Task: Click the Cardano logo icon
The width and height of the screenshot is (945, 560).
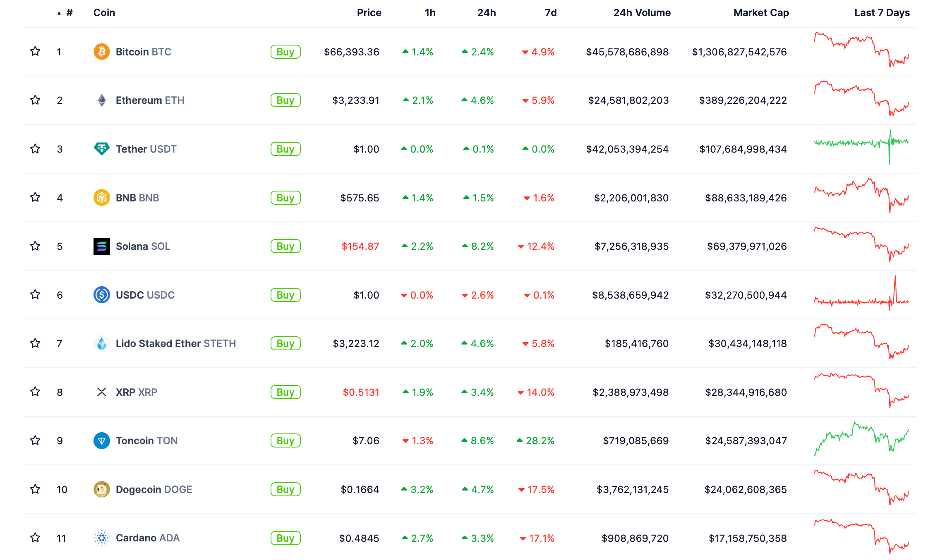Action: pos(101,538)
